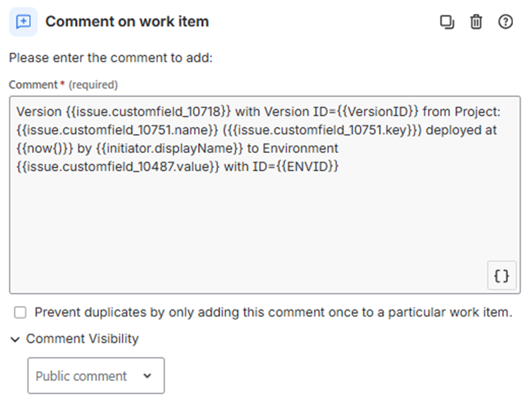Image resolution: width=532 pixels, height=398 pixels.
Task: Insert a smart value with the braces button
Action: [x=501, y=276]
